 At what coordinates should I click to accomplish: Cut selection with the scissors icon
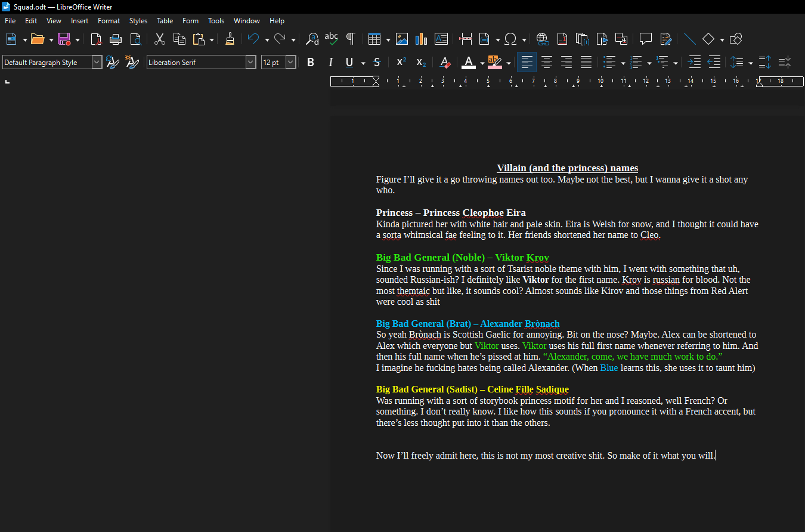[x=159, y=39]
